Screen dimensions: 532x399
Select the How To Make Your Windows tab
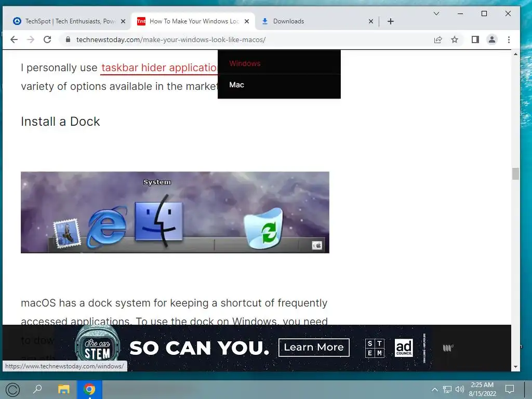[193, 21]
